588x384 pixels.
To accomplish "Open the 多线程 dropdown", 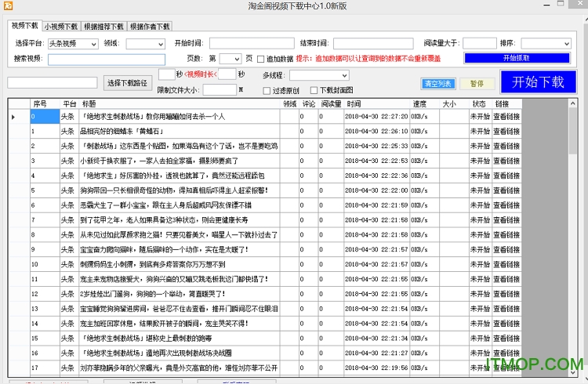I will click(x=319, y=75).
